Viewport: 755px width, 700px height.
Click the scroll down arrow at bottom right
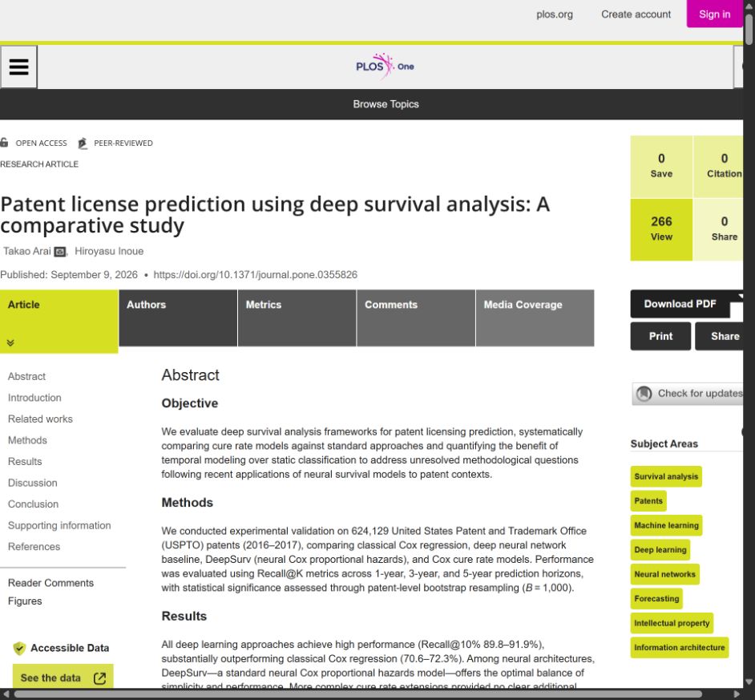tap(749, 682)
